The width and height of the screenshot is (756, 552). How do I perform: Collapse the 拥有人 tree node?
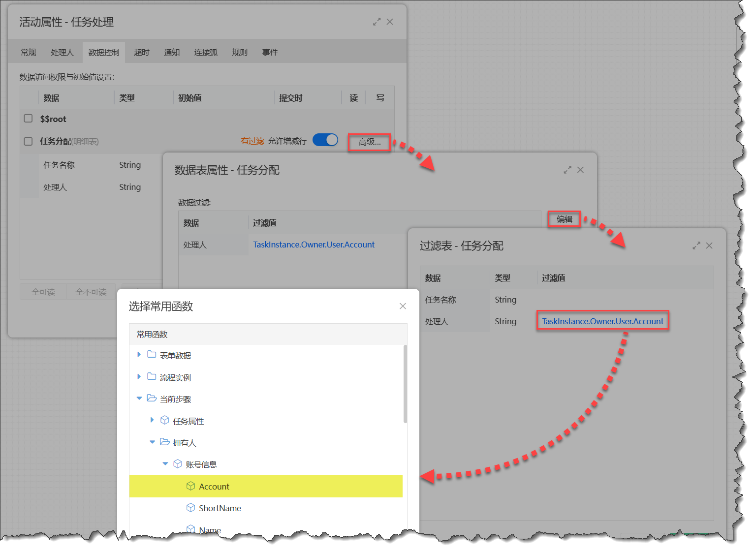click(x=152, y=442)
